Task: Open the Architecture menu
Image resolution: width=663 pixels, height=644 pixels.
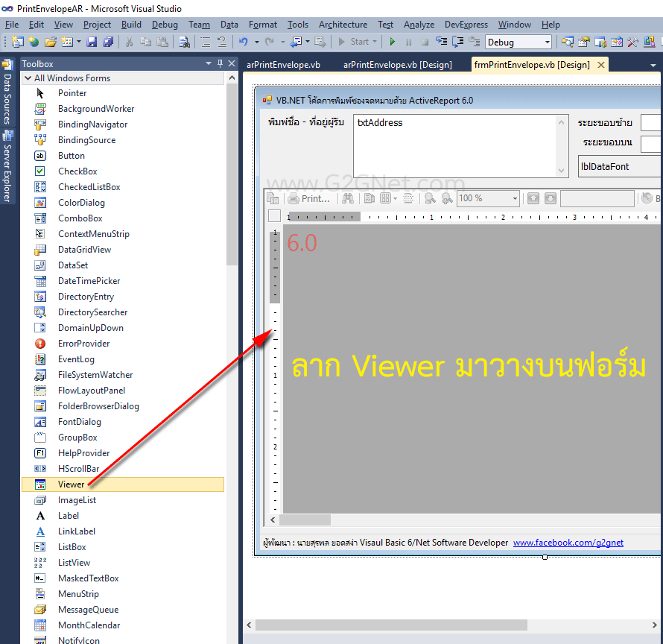Action: click(x=343, y=25)
